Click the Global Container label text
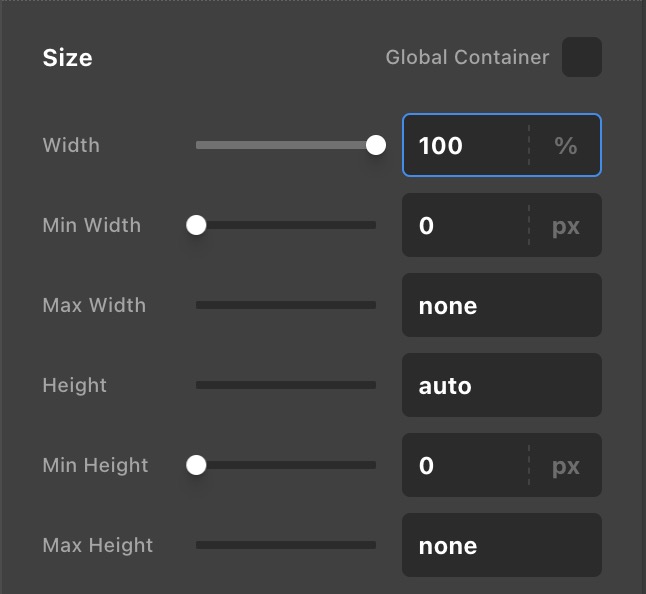Screen dimensions: 646x594 coord(467,57)
